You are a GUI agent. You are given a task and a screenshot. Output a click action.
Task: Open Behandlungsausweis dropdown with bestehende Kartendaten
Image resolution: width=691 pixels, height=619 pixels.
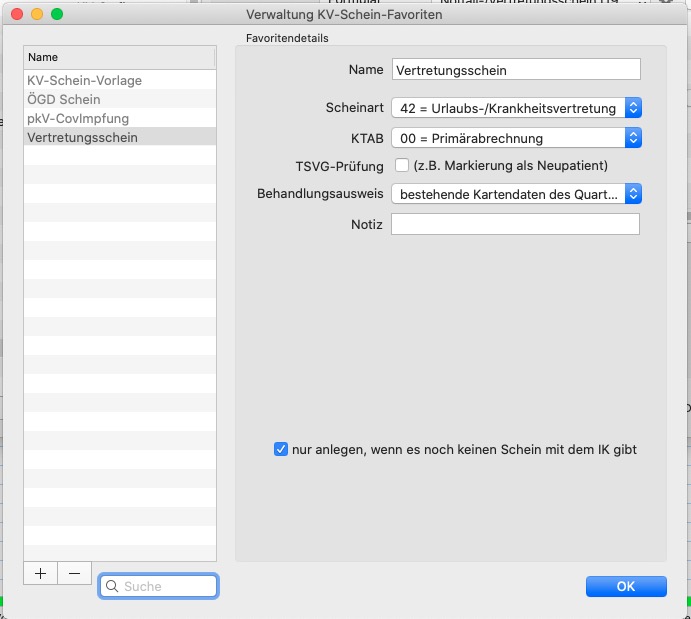pyautogui.click(x=516, y=194)
